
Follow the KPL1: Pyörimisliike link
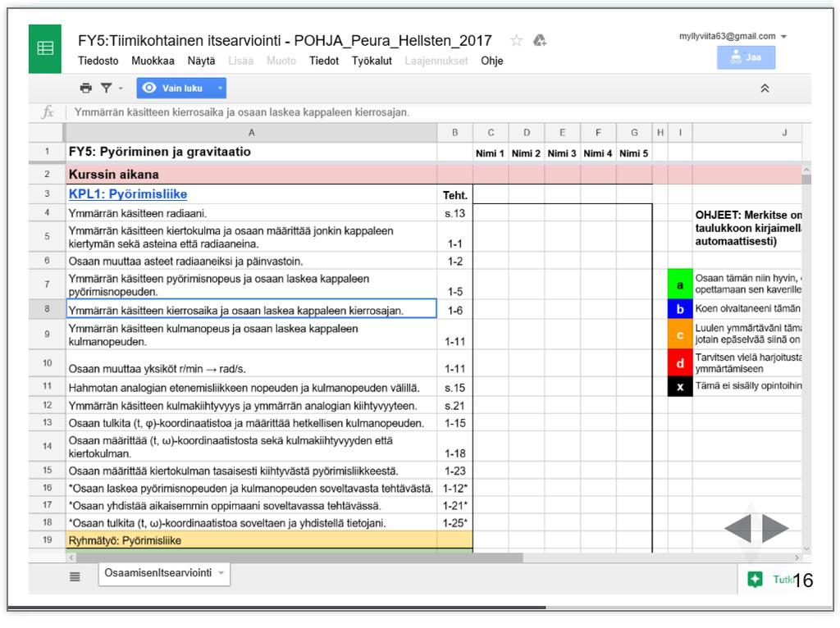(128, 194)
